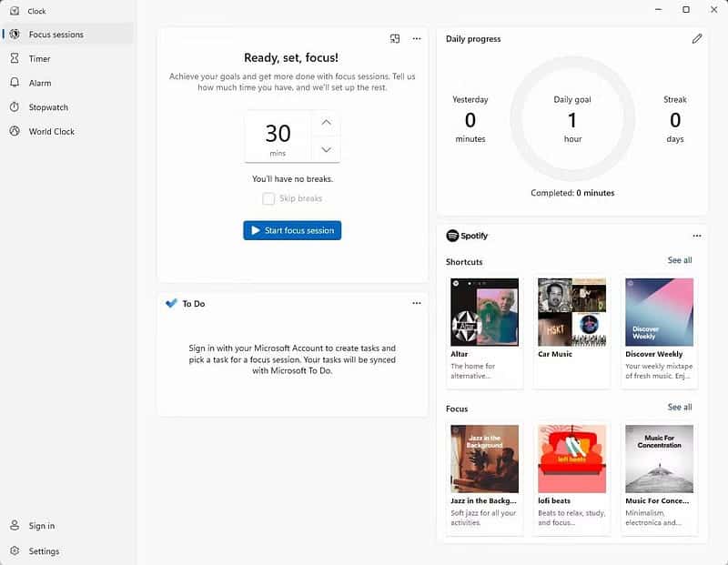This screenshot has height=565, width=728.
Task: Decrease focus minutes with down arrow
Action: pos(326,150)
